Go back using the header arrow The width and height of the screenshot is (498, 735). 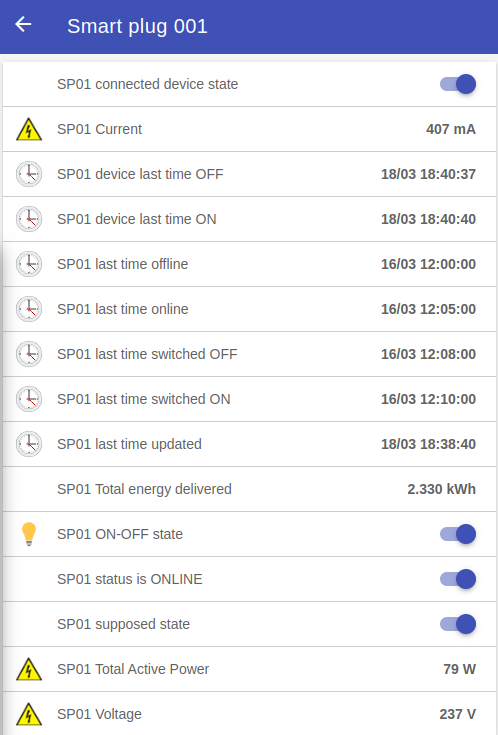pos(23,24)
